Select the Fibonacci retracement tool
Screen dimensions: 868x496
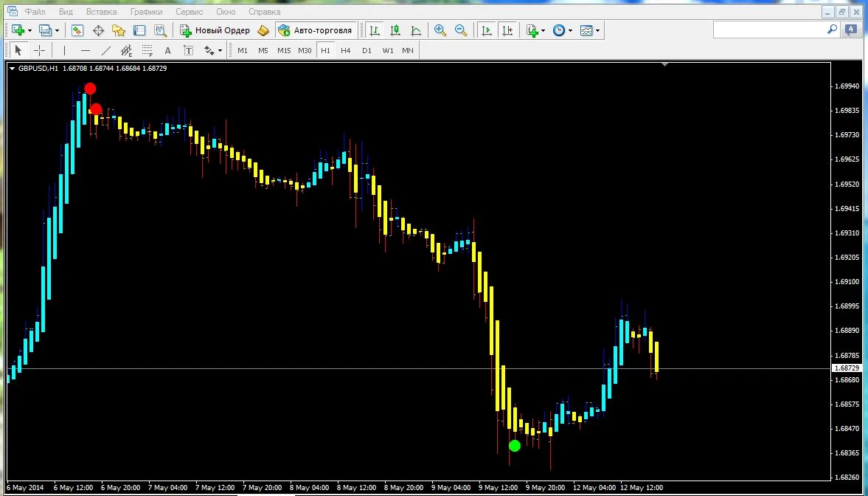[x=146, y=49]
